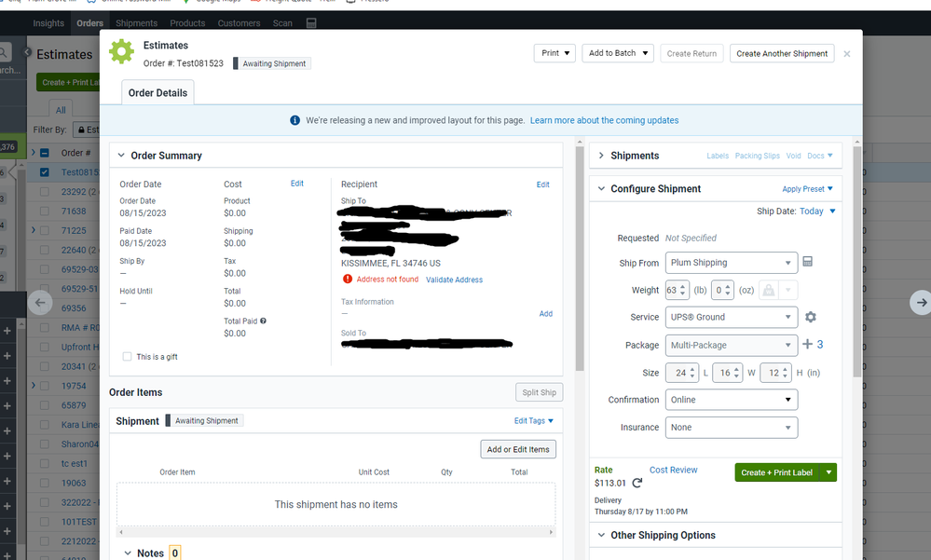The height and width of the screenshot is (560, 931).
Task: Click the Validate Address link
Action: click(x=454, y=280)
